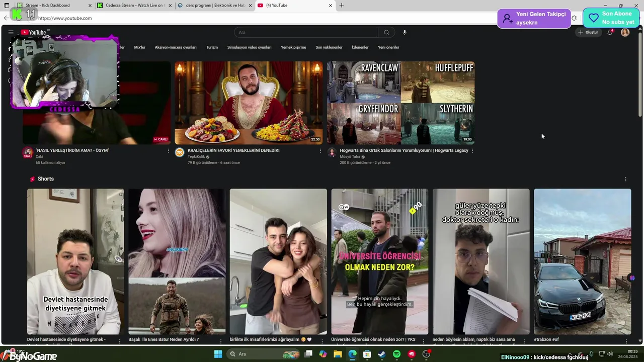Open the YouTube hamburger guide menu
The height and width of the screenshot is (362, 644).
point(11,32)
